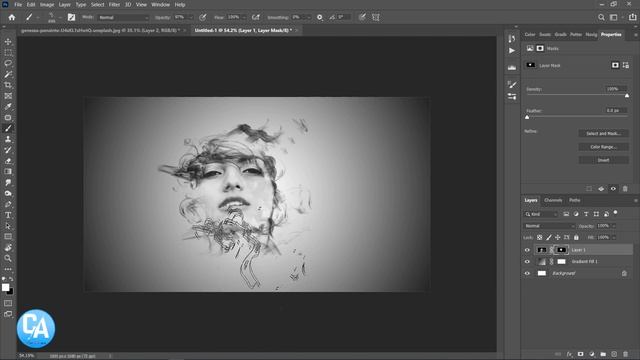The height and width of the screenshot is (360, 640).
Task: Select the Move tool
Action: 8,42
